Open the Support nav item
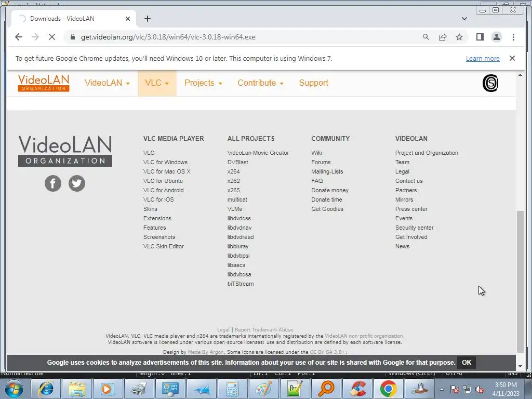Screen dimensions: 532x399 (313, 83)
